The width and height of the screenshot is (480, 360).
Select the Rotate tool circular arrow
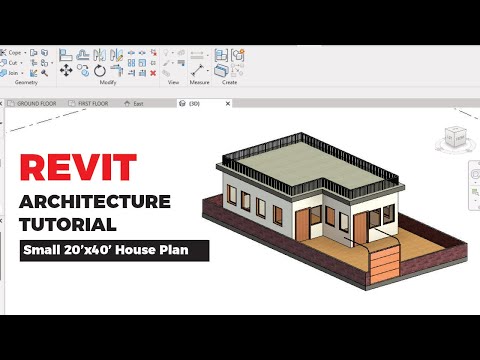[x=100, y=70]
